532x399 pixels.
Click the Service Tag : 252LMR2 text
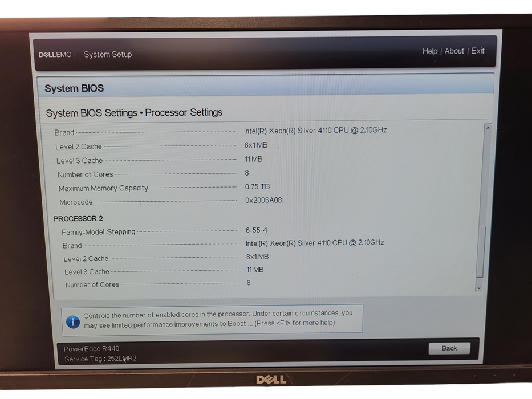[x=100, y=359]
